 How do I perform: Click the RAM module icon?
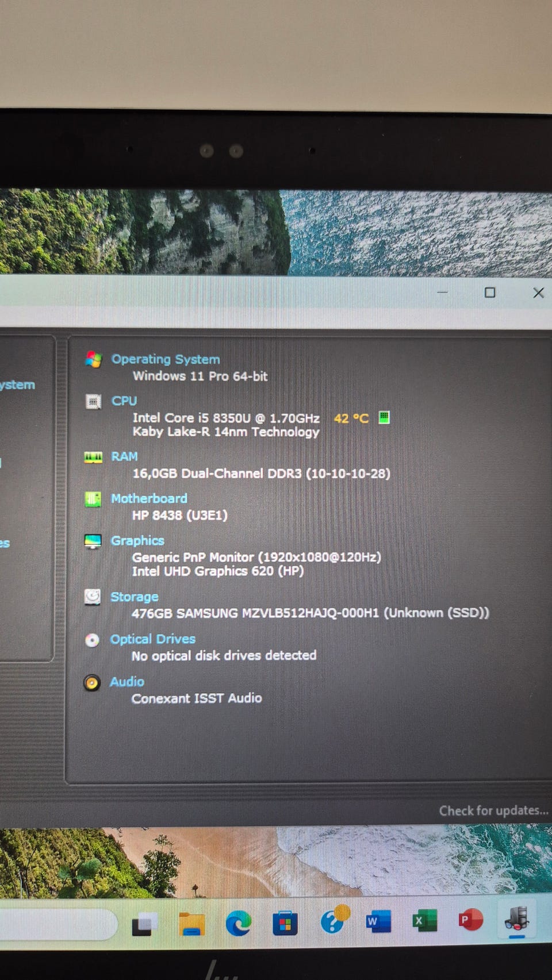93,457
